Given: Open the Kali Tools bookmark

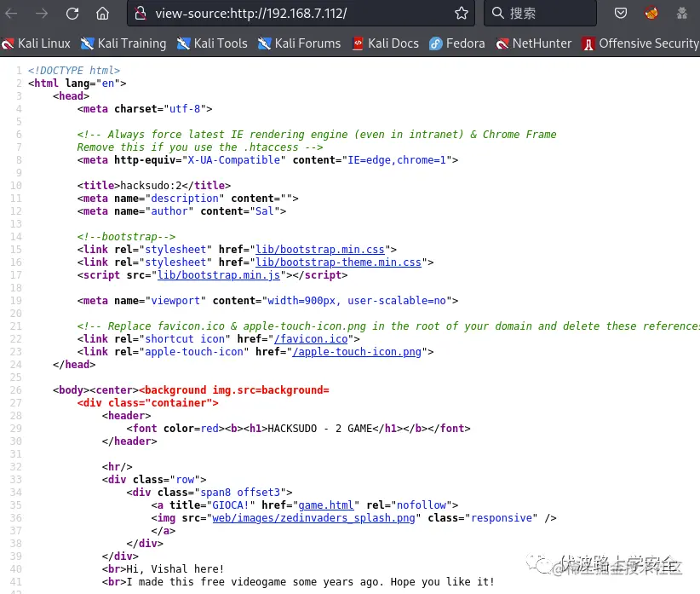Looking at the screenshot, I should pos(212,43).
